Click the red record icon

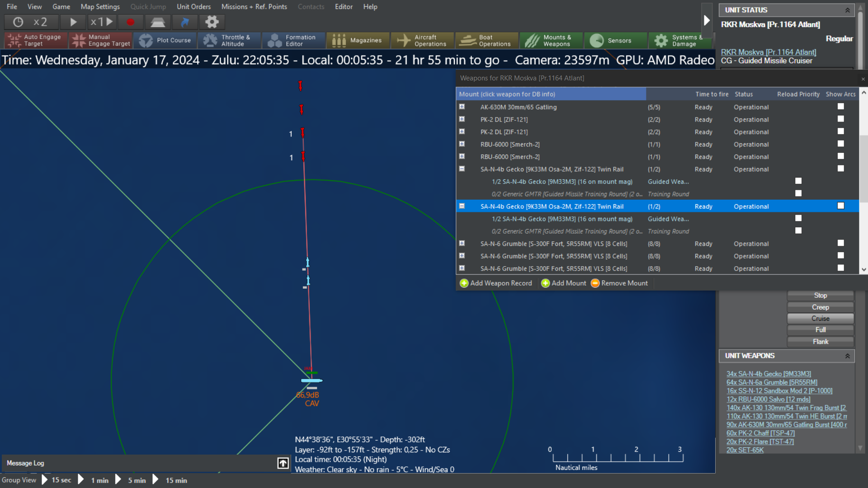coord(130,22)
